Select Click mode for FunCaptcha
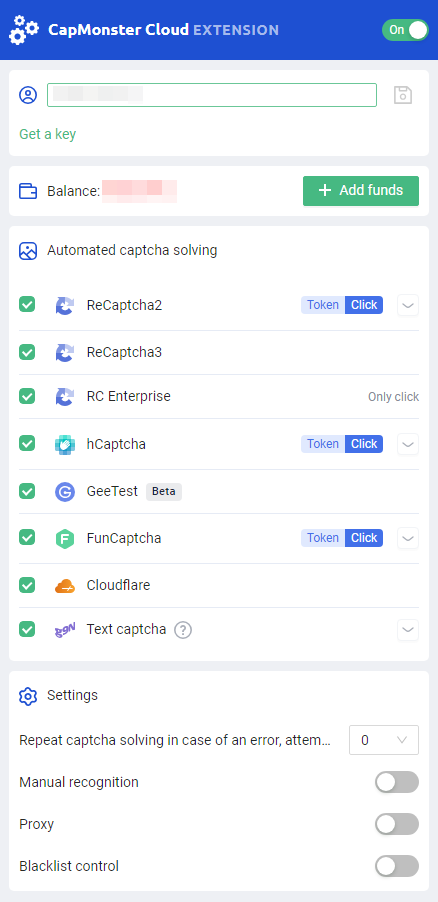Screen dimensions: 438x902 coord(364,538)
